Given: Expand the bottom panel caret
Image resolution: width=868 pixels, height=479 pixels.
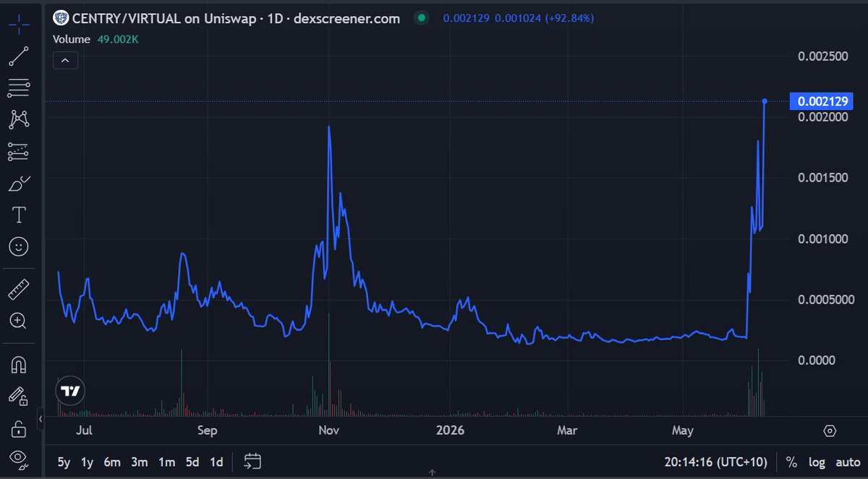Looking at the screenshot, I should coord(432,474).
